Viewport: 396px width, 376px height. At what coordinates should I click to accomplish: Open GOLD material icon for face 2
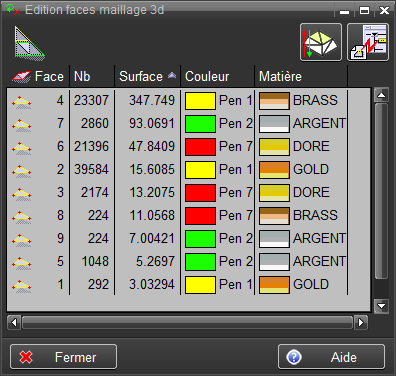click(x=274, y=170)
